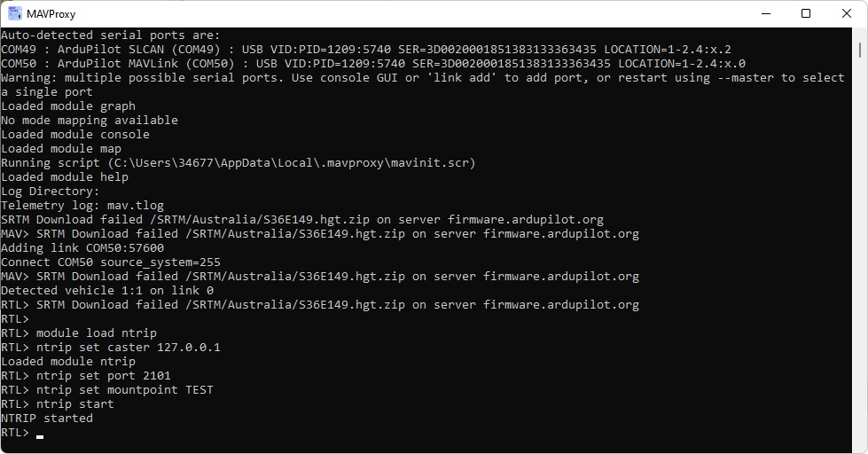
Task: Click the scrollbar up arrow
Action: point(860,35)
